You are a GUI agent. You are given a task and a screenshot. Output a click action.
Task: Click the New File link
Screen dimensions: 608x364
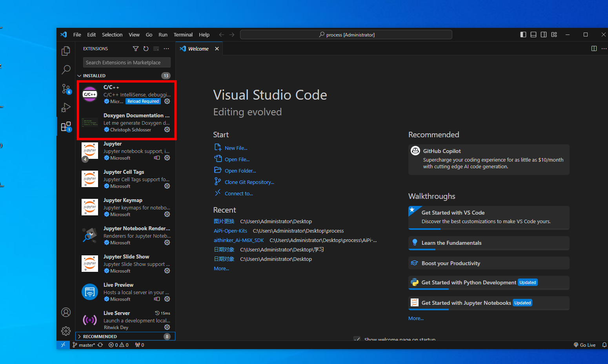[x=236, y=148]
